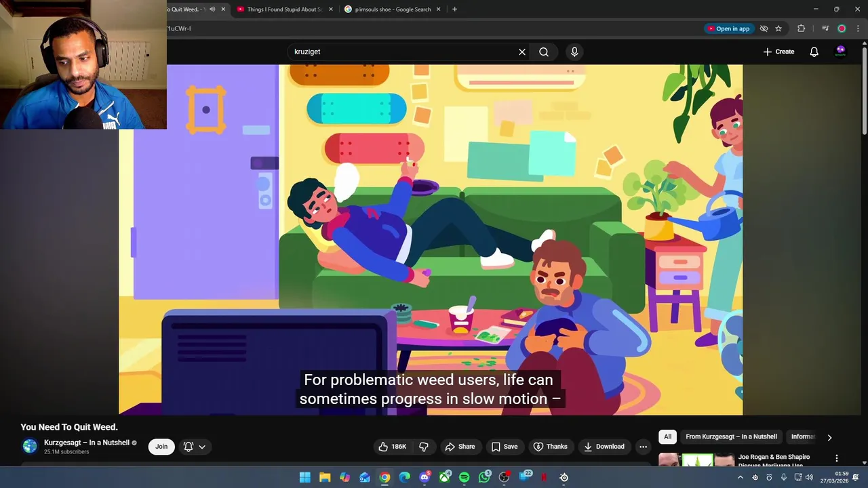The height and width of the screenshot is (488, 868).
Task: Select the 'All' filter chip
Action: [x=667, y=436]
